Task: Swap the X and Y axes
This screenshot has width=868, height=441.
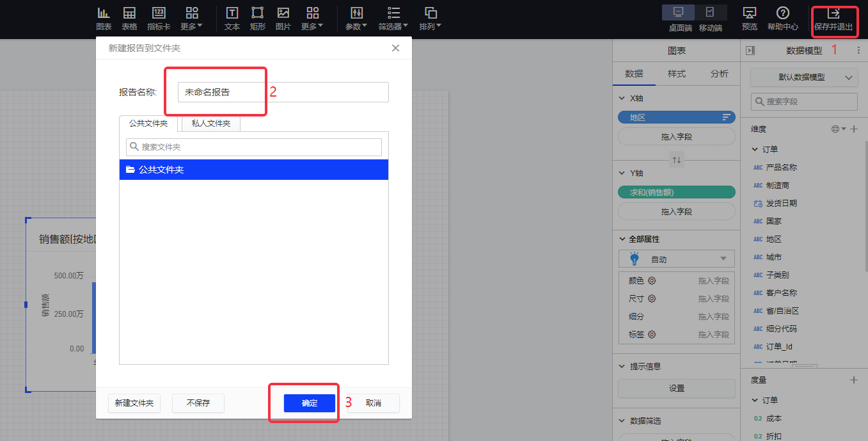Action: coord(676,159)
